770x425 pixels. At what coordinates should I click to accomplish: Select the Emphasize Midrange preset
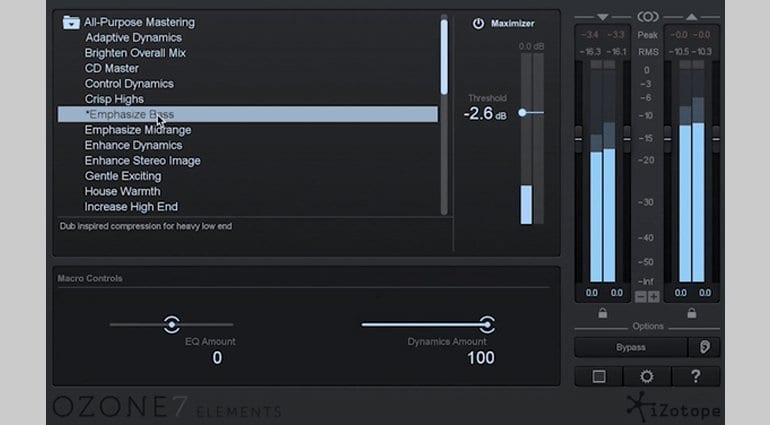[x=138, y=130]
